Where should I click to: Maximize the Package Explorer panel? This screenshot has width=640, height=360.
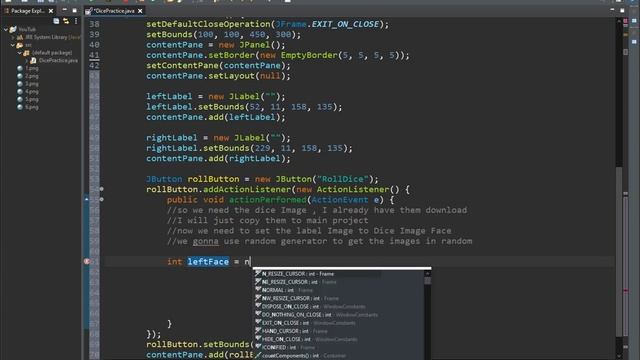(74, 10)
